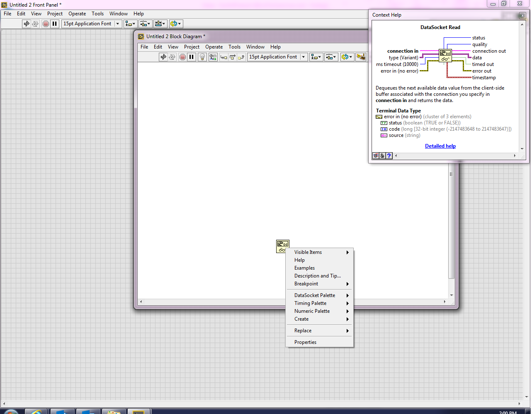Choose Examples from the context menu
Screen dimensions: 532x414
tap(320, 268)
